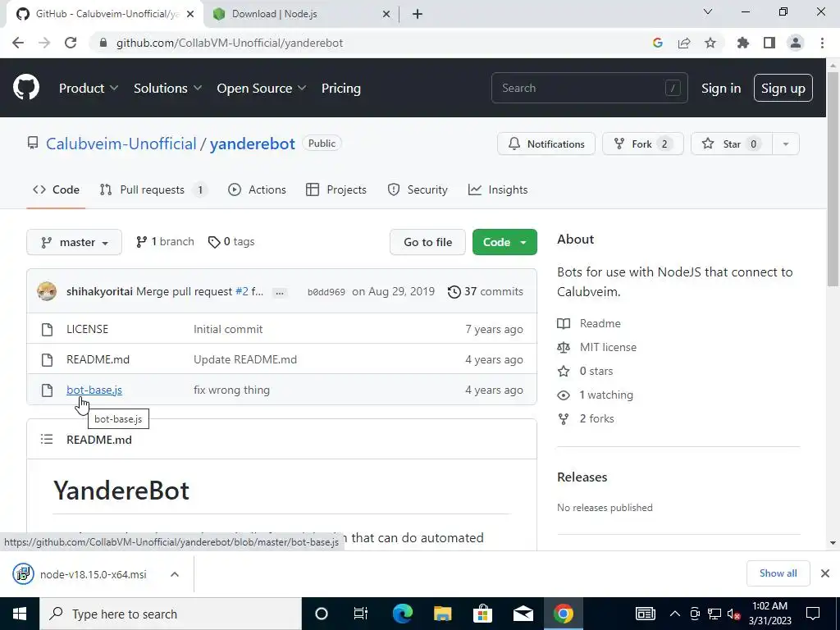Click shihakyoritai's avatar image
The height and width of the screenshot is (630, 840).
47,291
